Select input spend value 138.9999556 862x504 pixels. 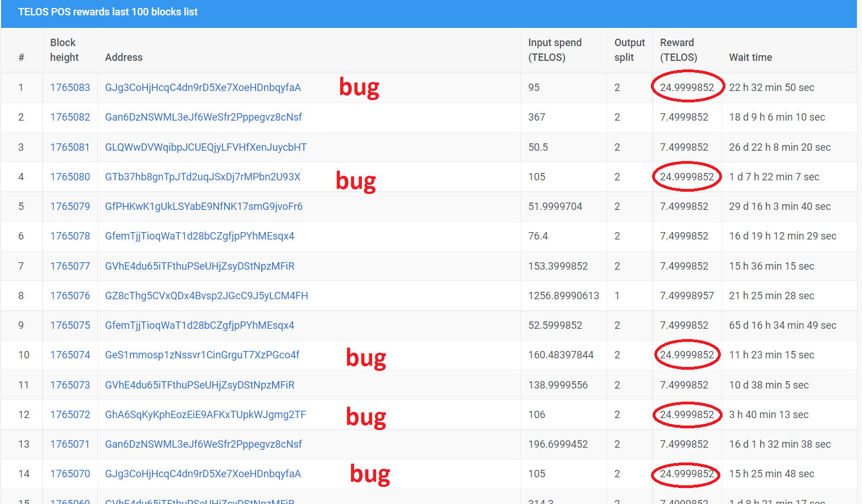pos(558,385)
